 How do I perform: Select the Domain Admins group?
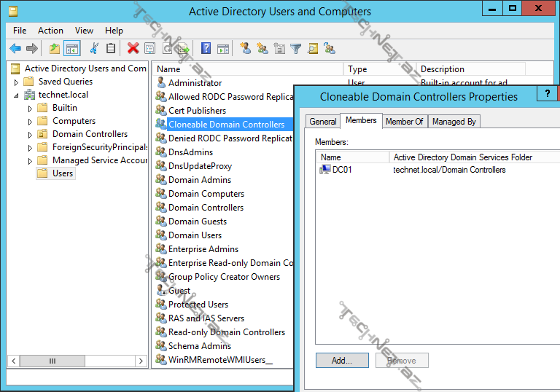[x=193, y=180]
